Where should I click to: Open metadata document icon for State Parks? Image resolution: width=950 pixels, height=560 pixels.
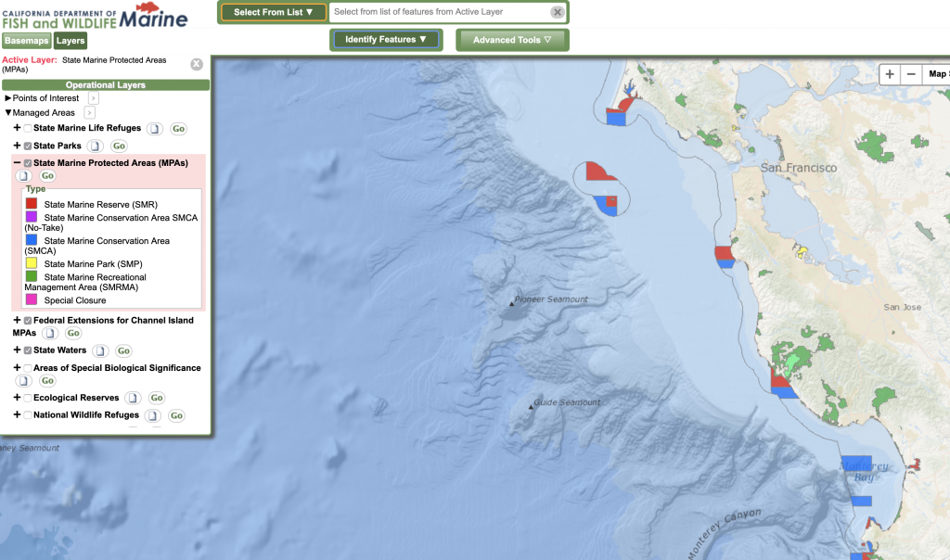[96, 146]
